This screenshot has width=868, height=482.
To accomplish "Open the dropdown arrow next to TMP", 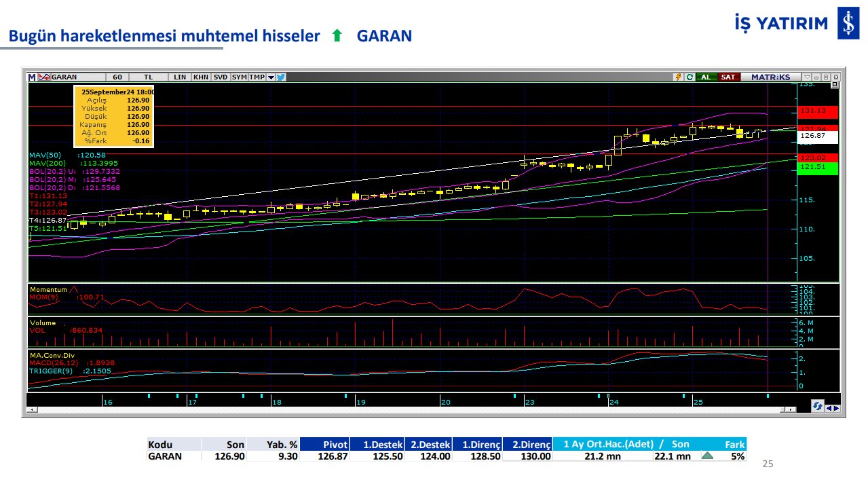I will click(271, 77).
